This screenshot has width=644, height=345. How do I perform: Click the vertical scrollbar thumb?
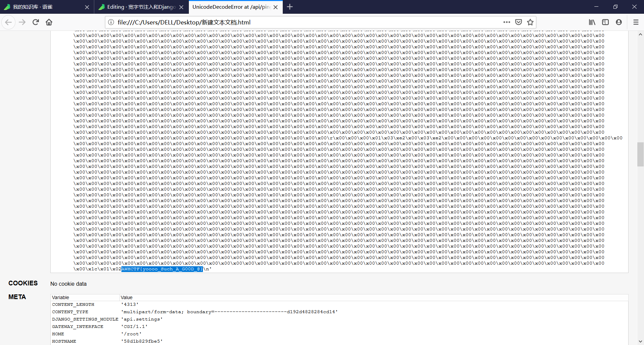[640, 154]
